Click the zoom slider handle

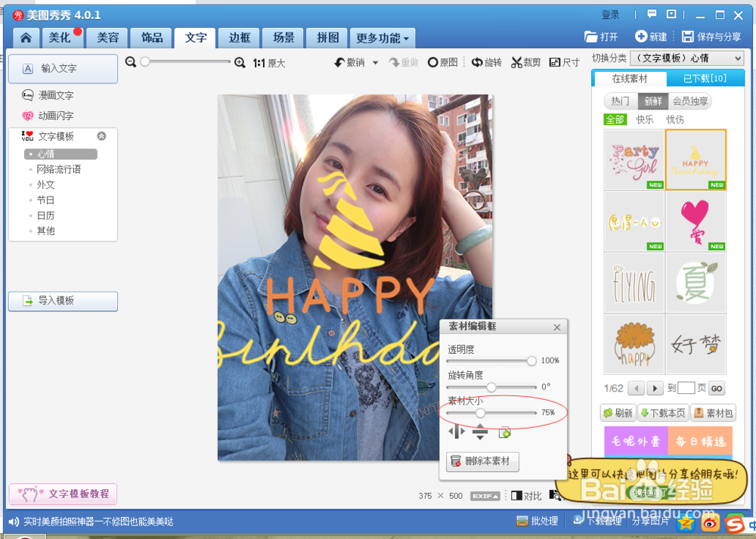click(x=145, y=62)
